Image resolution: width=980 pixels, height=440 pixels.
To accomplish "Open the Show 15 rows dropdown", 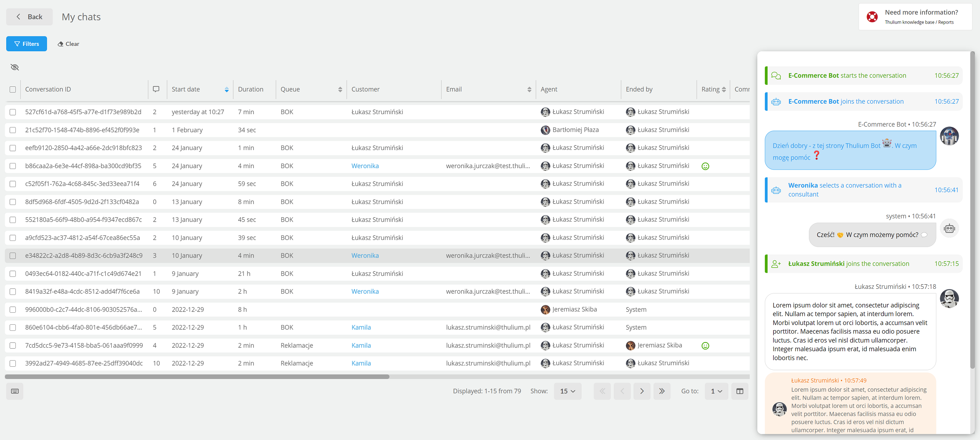I will [x=567, y=391].
